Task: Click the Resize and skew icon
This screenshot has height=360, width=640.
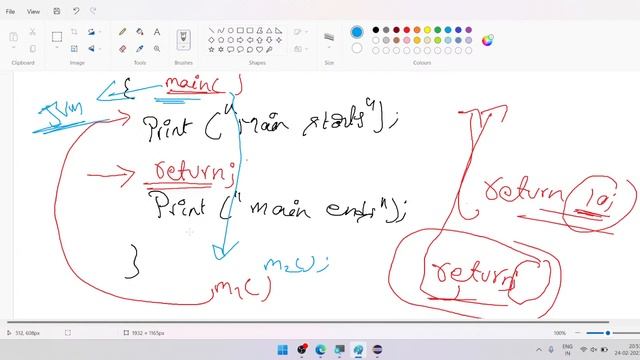Action: pos(74,49)
